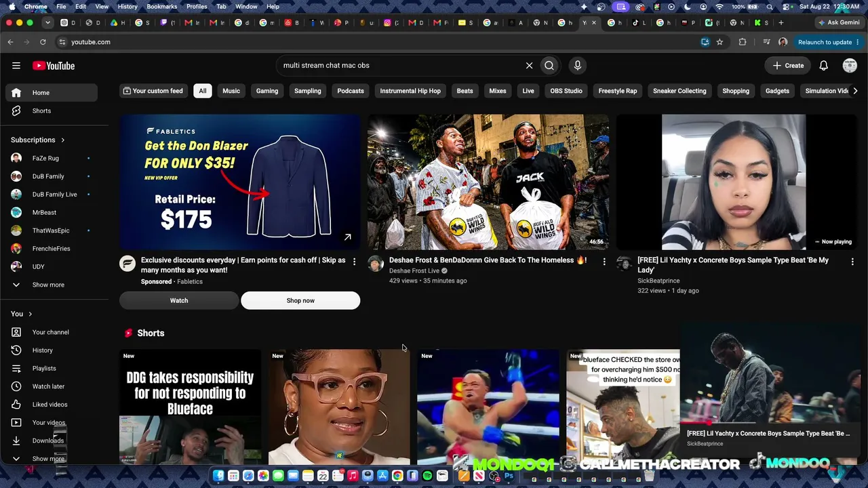
Task: Open a new Chrome tab
Action: coord(781,22)
